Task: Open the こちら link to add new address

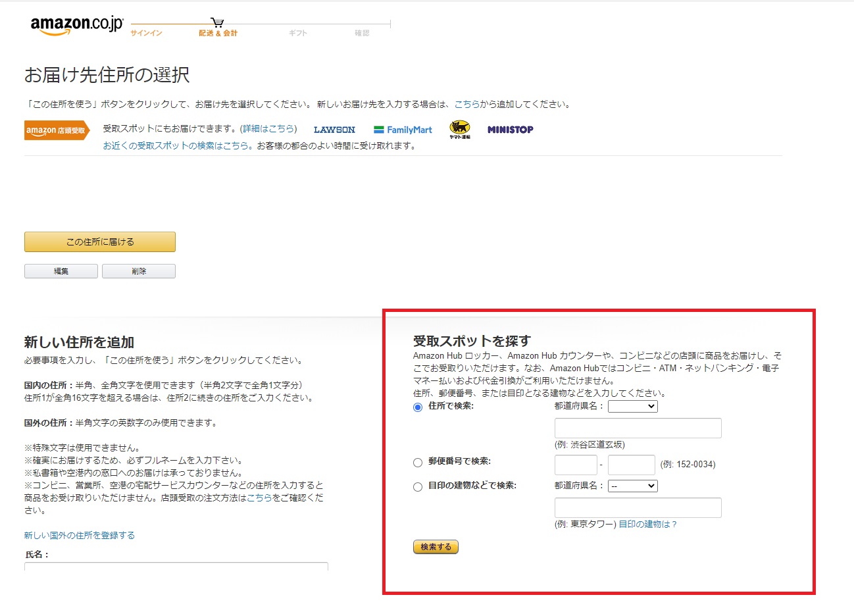Action: point(467,104)
